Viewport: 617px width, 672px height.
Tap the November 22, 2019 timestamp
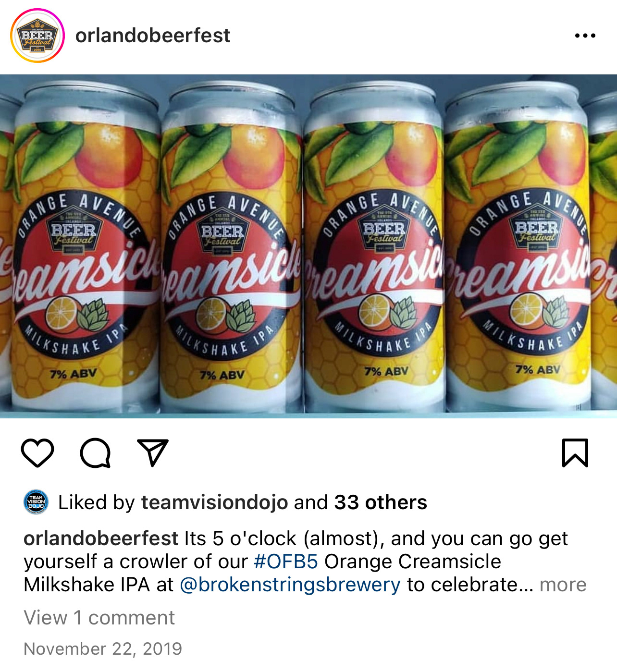(103, 649)
